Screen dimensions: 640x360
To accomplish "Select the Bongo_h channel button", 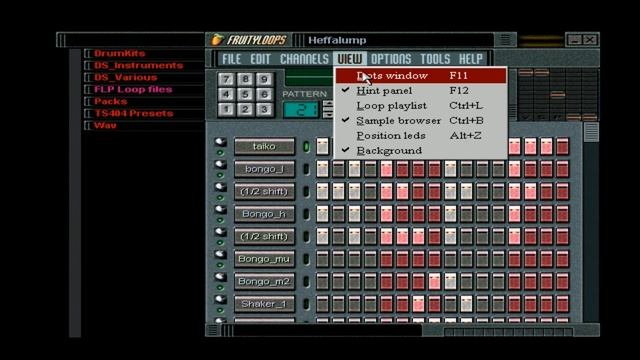I will [x=264, y=213].
